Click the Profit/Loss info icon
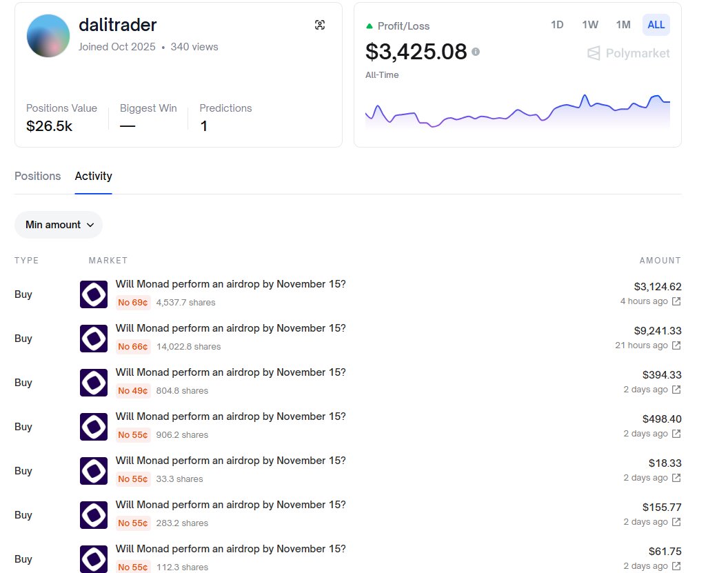Screen dimensions: 728x573 476,52
